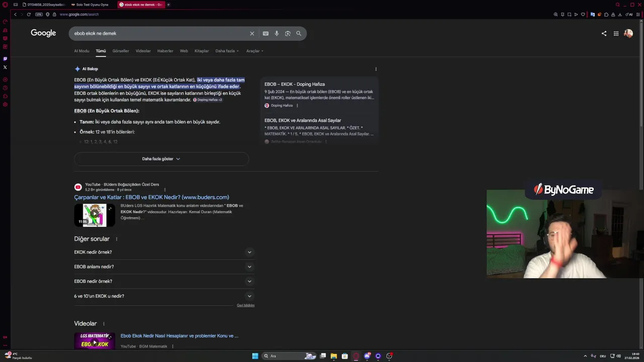Take a snapshot with the toolbar capture icon
The height and width of the screenshot is (362, 644).
click(x=569, y=15)
